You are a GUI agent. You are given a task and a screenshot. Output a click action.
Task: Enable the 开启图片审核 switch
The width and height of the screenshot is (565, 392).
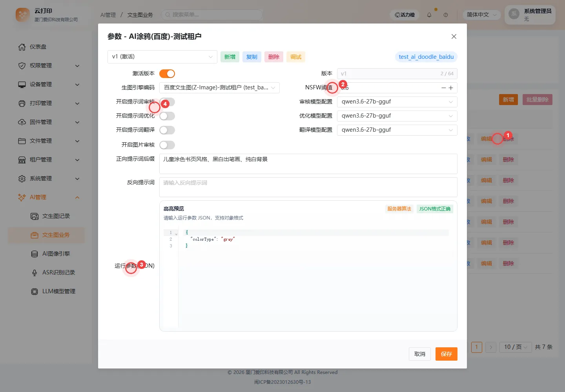(167, 145)
